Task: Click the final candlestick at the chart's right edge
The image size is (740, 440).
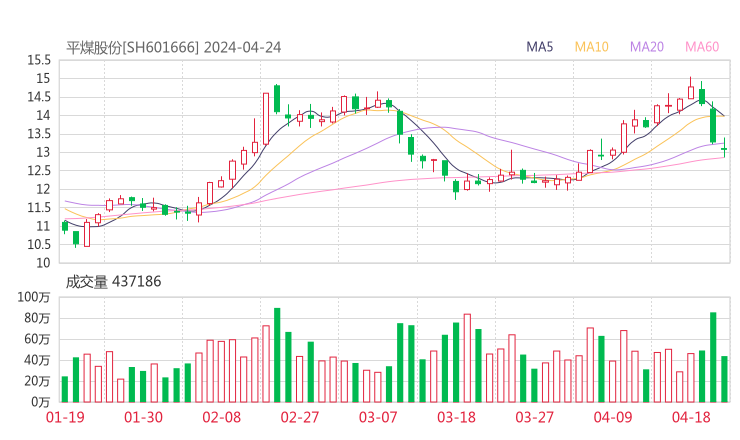Action: [x=724, y=149]
